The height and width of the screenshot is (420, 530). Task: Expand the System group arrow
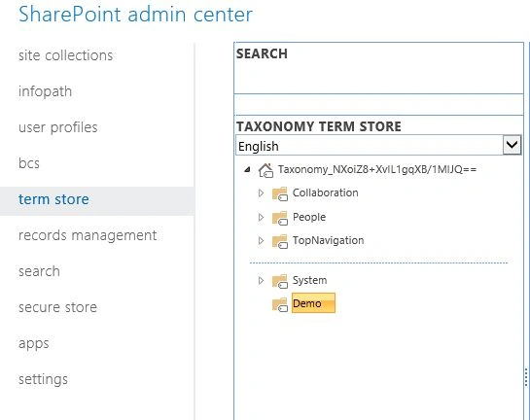261,280
